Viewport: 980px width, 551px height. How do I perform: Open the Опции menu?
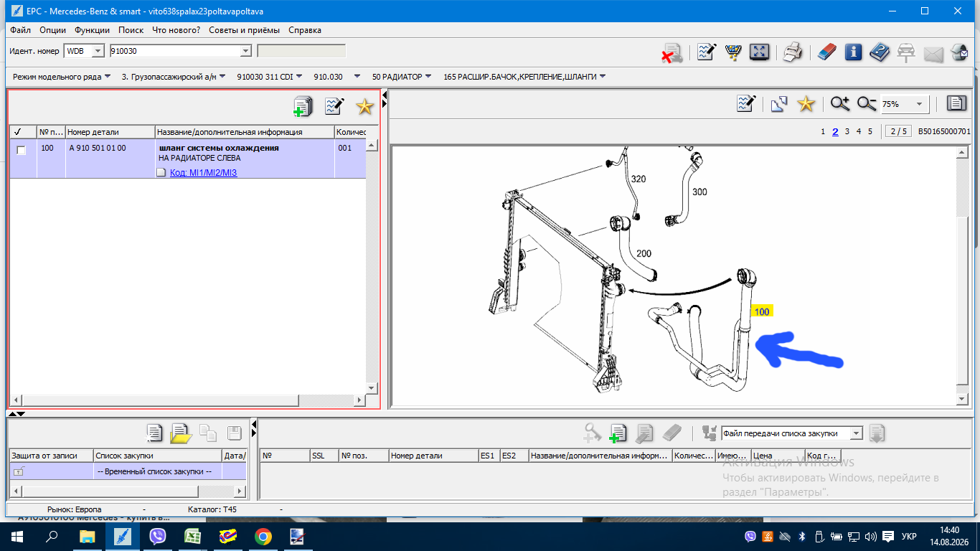53,30
